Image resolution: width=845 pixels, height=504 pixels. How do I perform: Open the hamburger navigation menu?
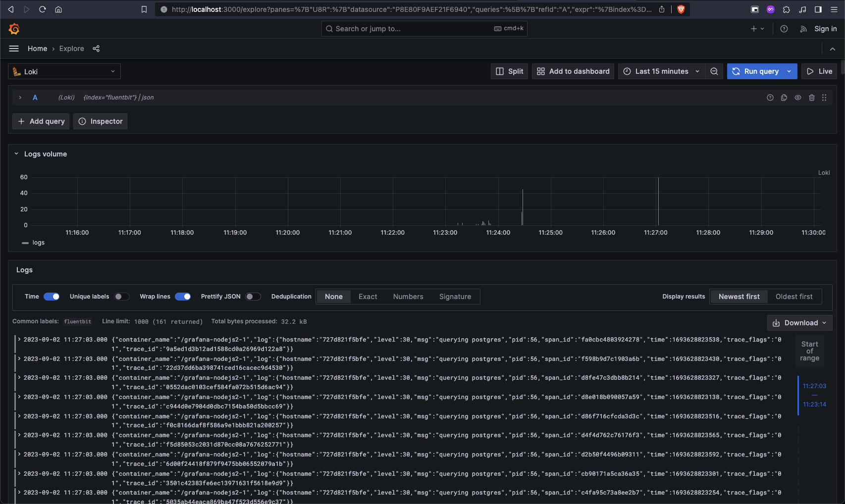14,49
